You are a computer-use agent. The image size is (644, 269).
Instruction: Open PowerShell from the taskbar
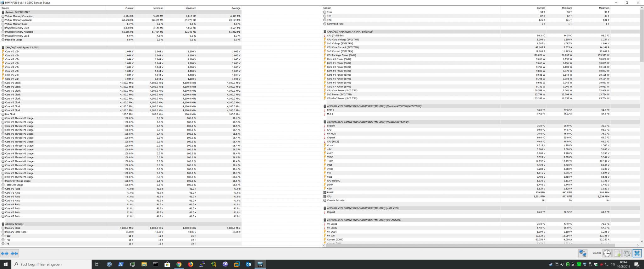[121, 264]
